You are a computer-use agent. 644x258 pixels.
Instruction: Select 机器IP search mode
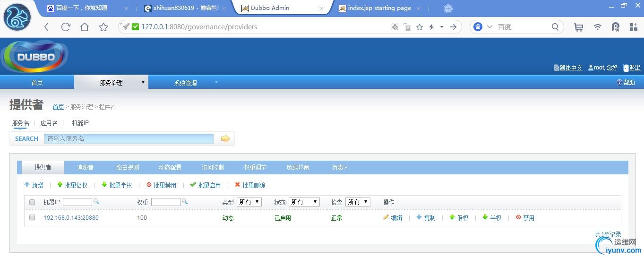80,123
